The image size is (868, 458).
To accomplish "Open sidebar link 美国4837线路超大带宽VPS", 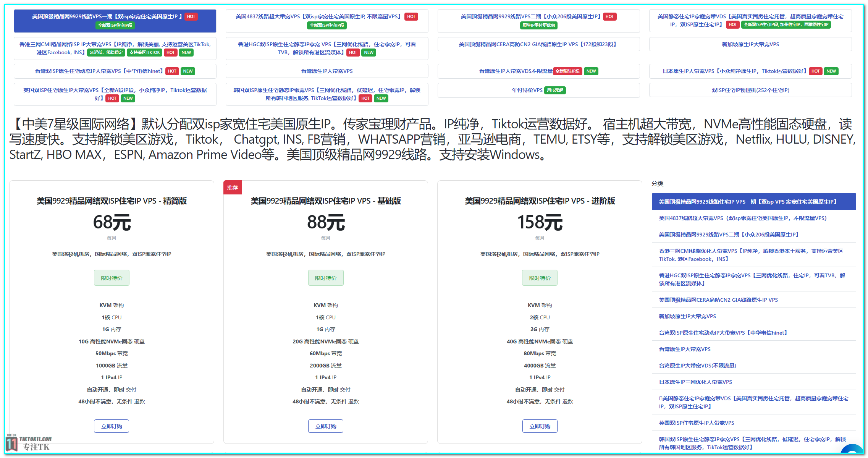I will (x=754, y=218).
